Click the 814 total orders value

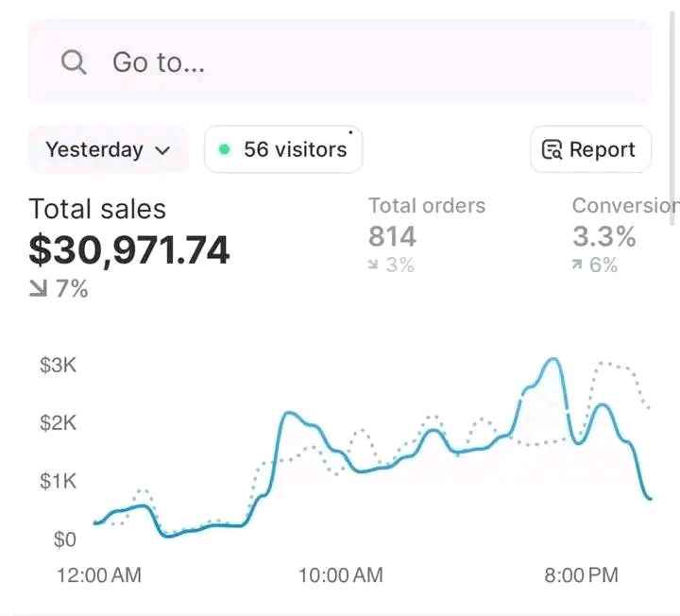coord(392,236)
